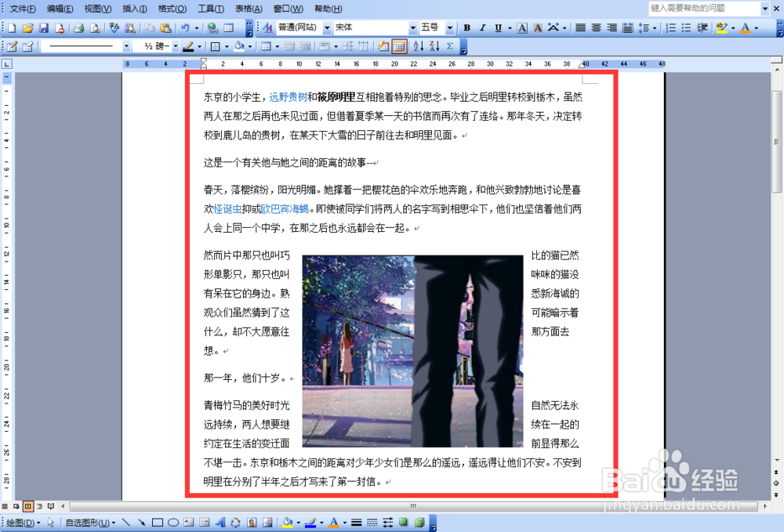Image resolution: width=784 pixels, height=532 pixels.
Task: Open the 3-D style options icon
Action: pyautogui.click(x=419, y=523)
